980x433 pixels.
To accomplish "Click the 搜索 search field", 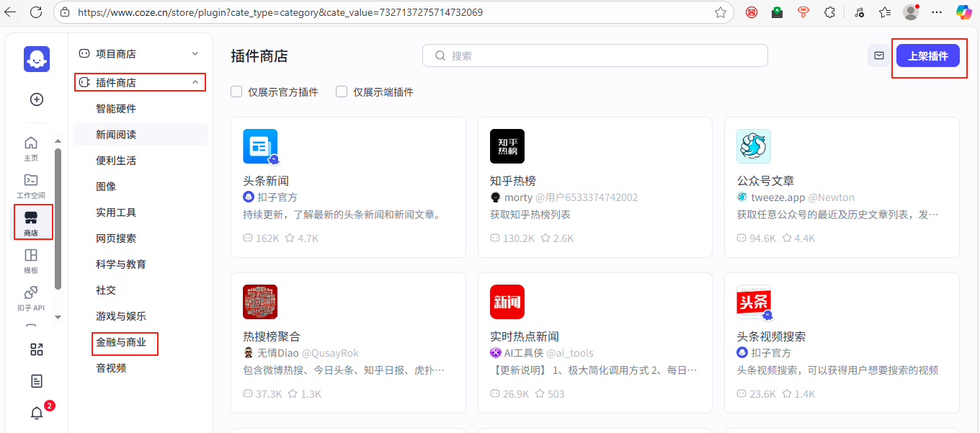I will (595, 55).
